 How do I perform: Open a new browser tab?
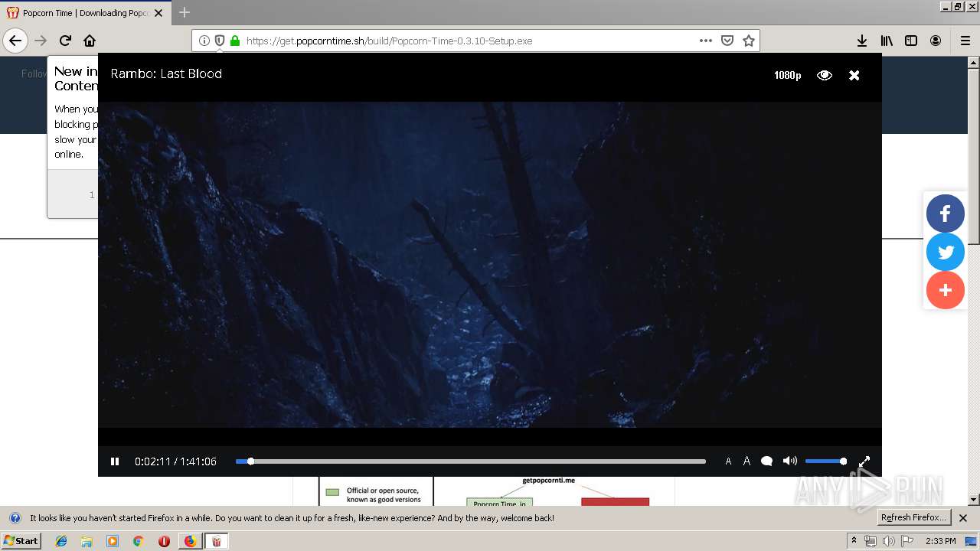click(x=185, y=12)
